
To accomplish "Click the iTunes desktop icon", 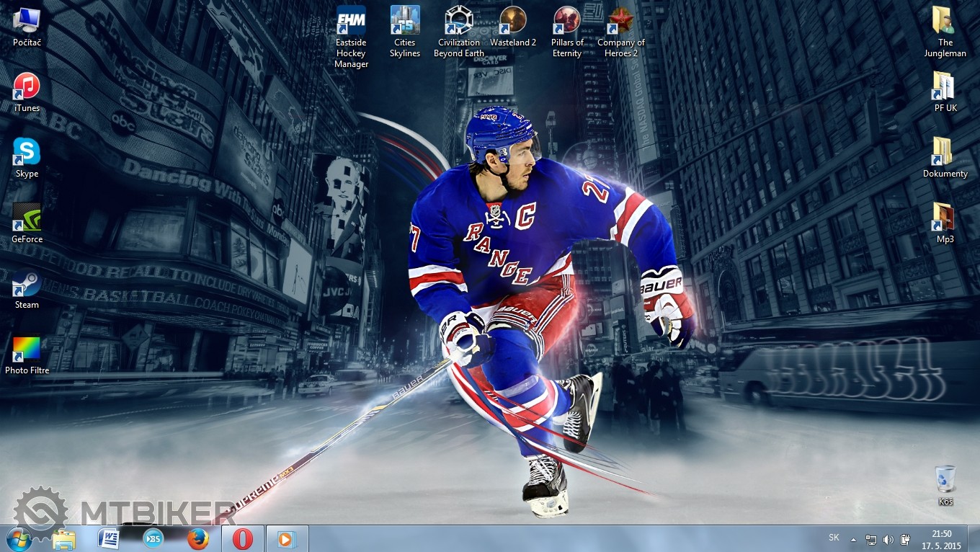I will 27,87.
